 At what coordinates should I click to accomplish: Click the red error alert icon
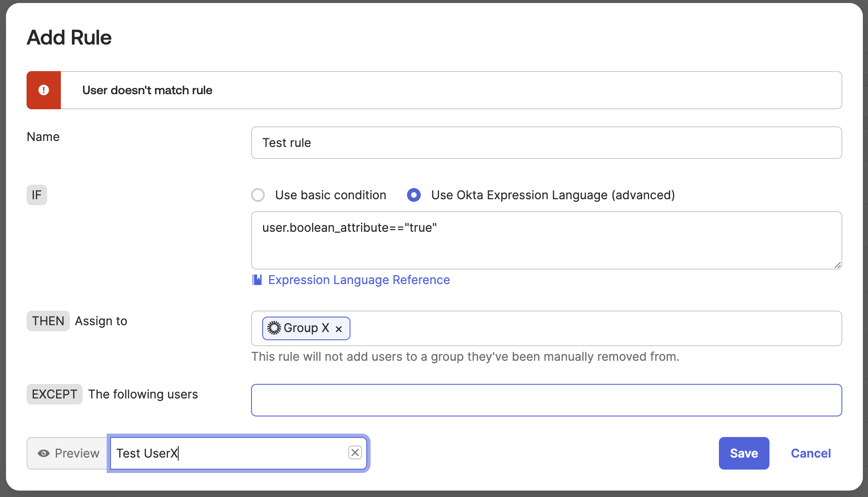pyautogui.click(x=43, y=90)
